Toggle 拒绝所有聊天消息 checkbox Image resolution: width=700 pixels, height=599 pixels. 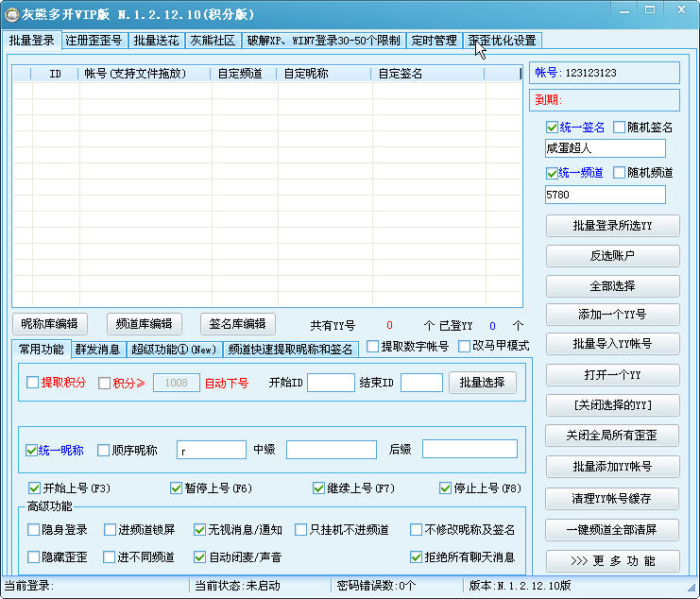(416, 557)
